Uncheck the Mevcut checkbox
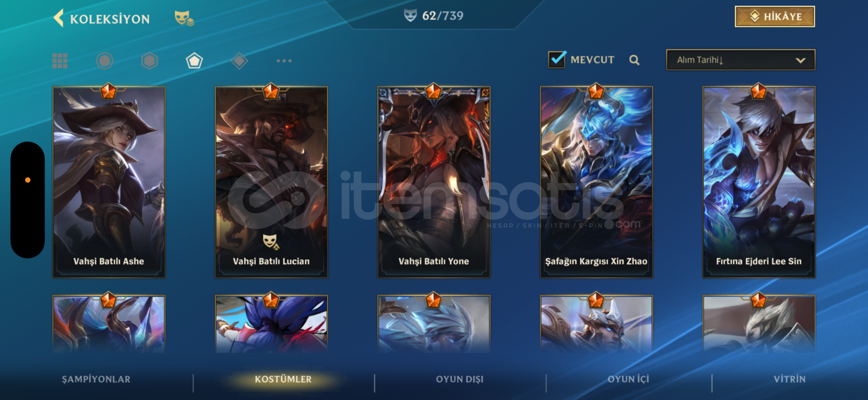 click(x=557, y=59)
